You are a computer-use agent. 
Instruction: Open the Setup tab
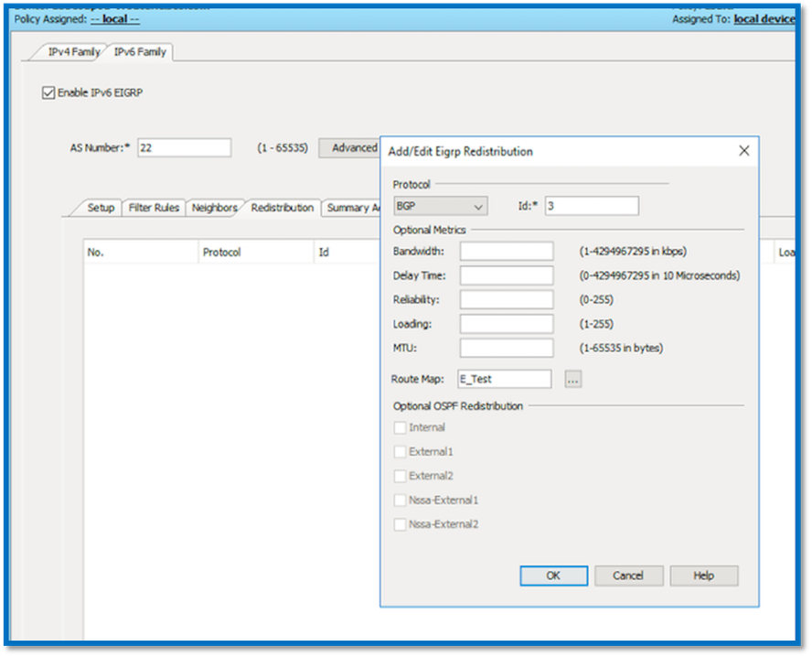click(x=101, y=208)
